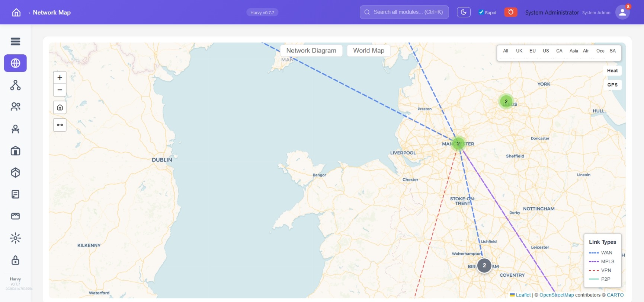Switch to World Map view
The image size is (644, 302).
369,51
